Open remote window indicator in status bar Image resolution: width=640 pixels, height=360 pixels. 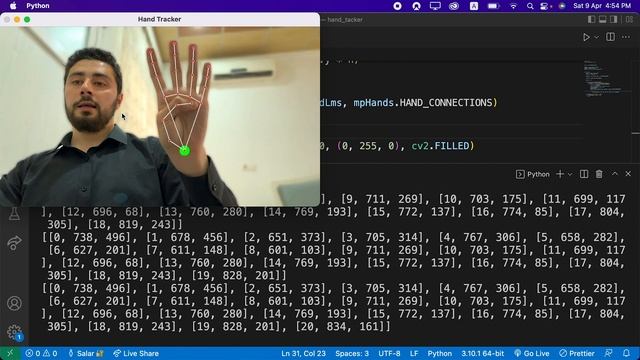pyautogui.click(x=10, y=353)
